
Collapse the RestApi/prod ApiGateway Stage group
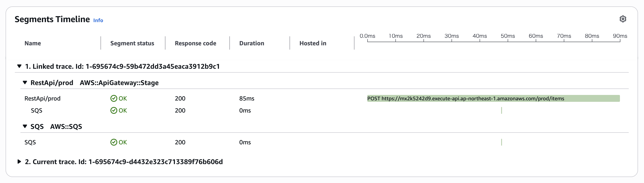point(25,82)
